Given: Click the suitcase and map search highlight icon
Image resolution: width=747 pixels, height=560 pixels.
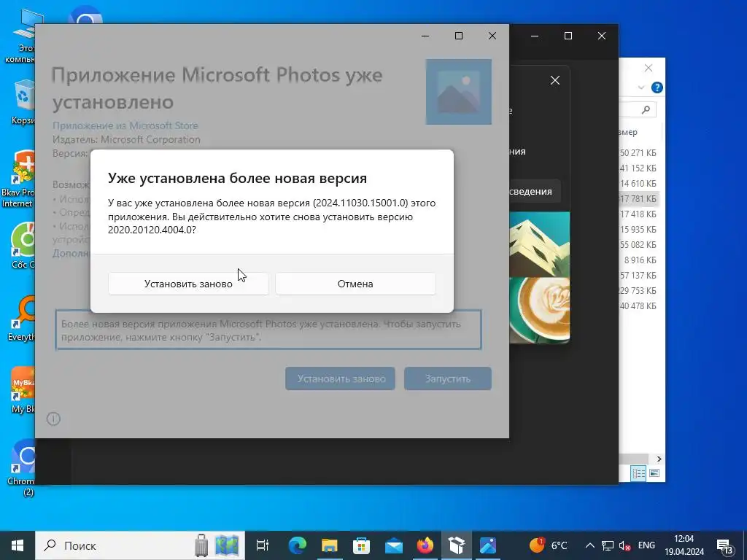Looking at the screenshot, I should click(217, 545).
